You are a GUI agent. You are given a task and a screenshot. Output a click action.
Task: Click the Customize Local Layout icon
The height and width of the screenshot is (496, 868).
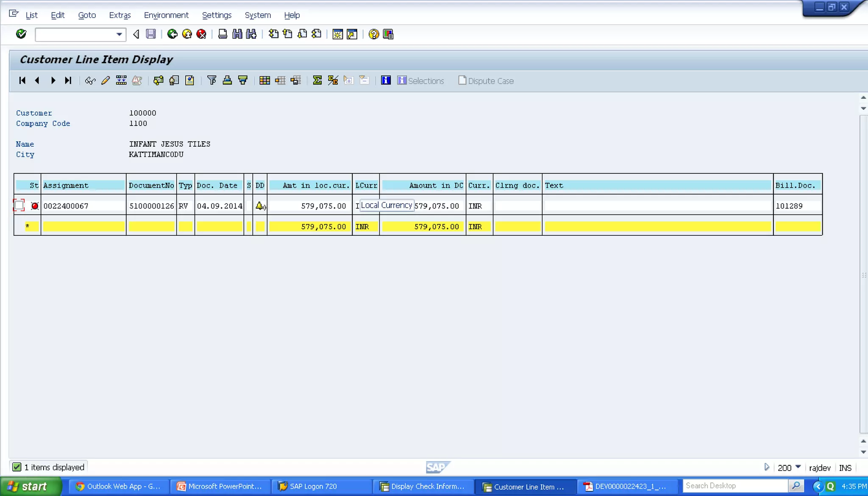pos(388,34)
